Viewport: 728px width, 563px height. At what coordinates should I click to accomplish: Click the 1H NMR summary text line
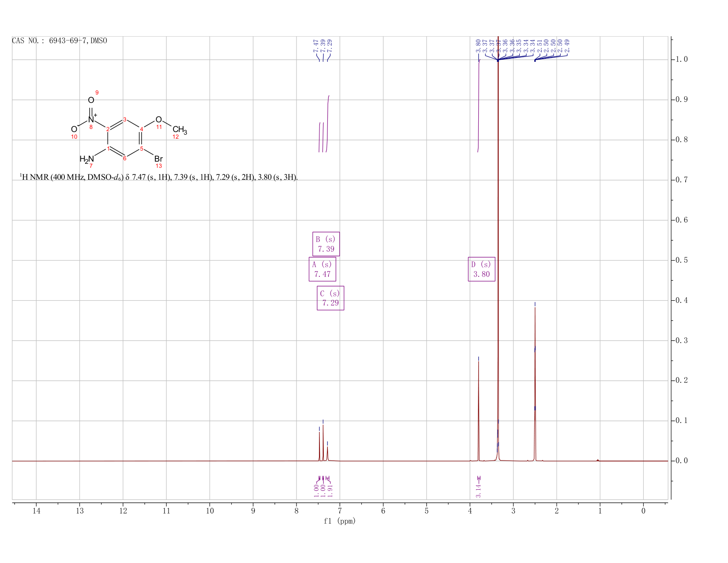coord(159,178)
